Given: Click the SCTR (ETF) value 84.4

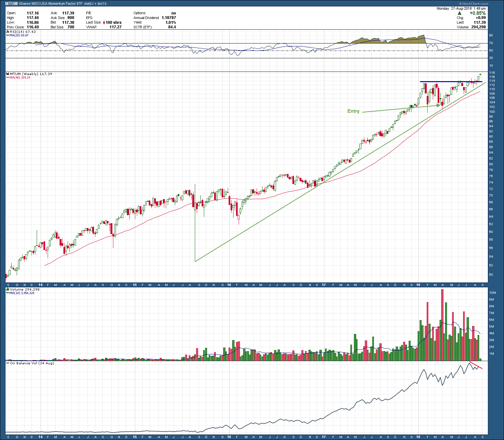Looking at the screenshot, I should 172,27.
